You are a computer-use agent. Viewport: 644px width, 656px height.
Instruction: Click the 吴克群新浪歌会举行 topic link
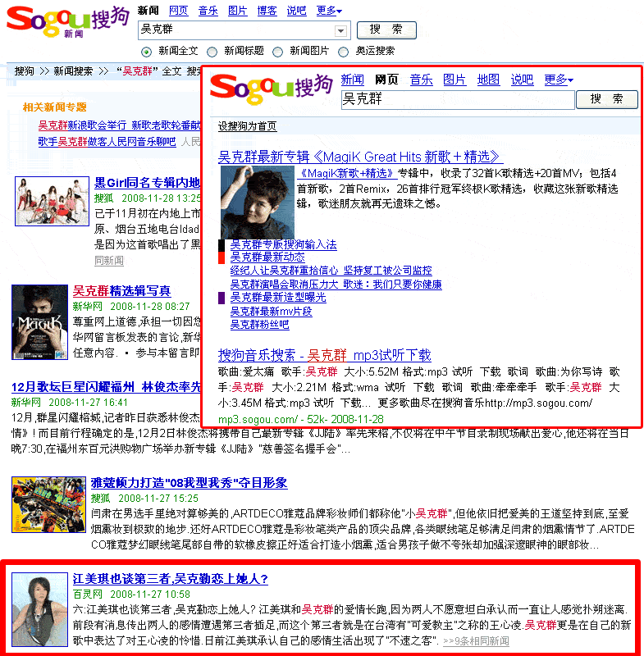119,125
